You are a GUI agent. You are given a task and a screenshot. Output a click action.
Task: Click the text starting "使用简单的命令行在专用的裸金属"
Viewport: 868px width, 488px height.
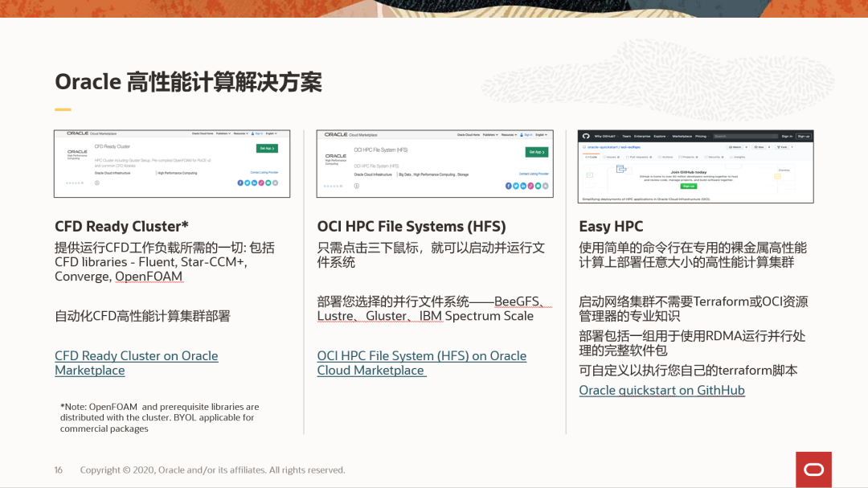693,255
